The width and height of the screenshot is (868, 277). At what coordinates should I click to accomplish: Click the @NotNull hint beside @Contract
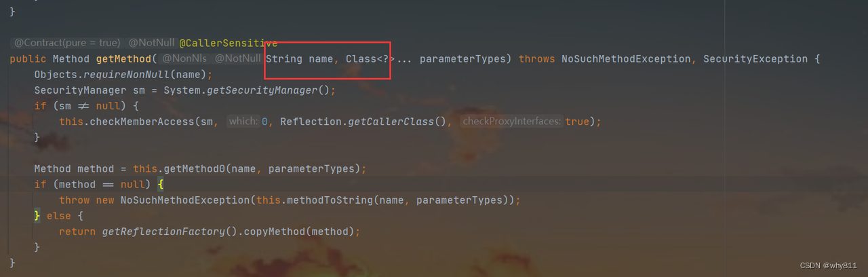pos(152,43)
